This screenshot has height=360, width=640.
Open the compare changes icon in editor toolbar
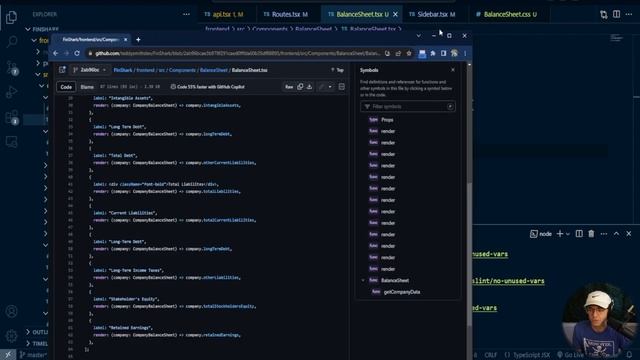click(604, 15)
